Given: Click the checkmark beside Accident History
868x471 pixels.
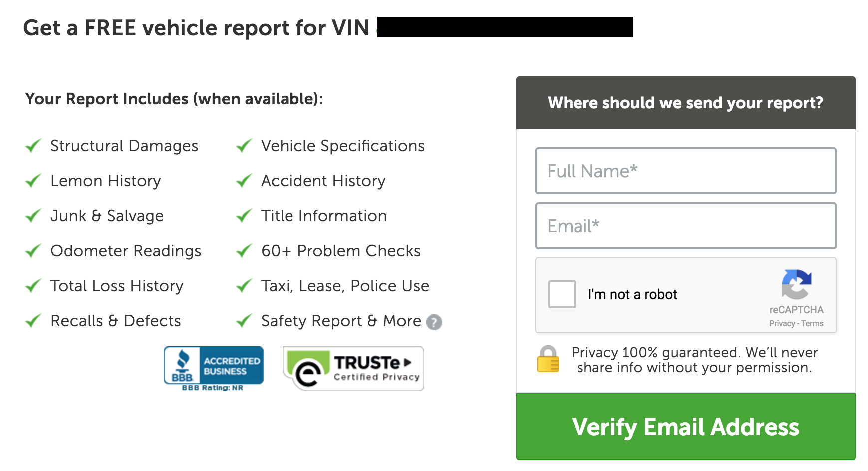Looking at the screenshot, I should 244,181.
